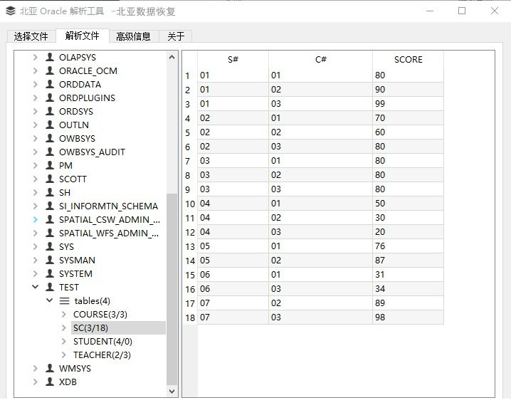The width and height of the screenshot is (511, 420).
Task: Click the user icon beside SH
Action: (x=50, y=192)
